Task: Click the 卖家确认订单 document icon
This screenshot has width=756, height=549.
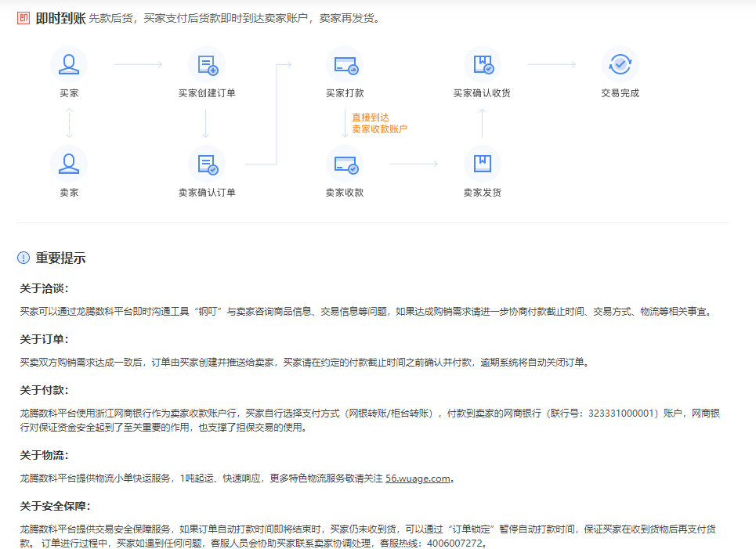Action: pyautogui.click(x=207, y=164)
